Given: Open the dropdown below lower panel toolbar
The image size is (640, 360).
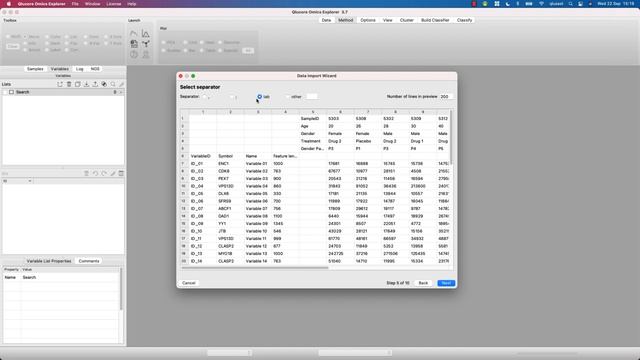Looking at the screenshot, I should pos(18,181).
